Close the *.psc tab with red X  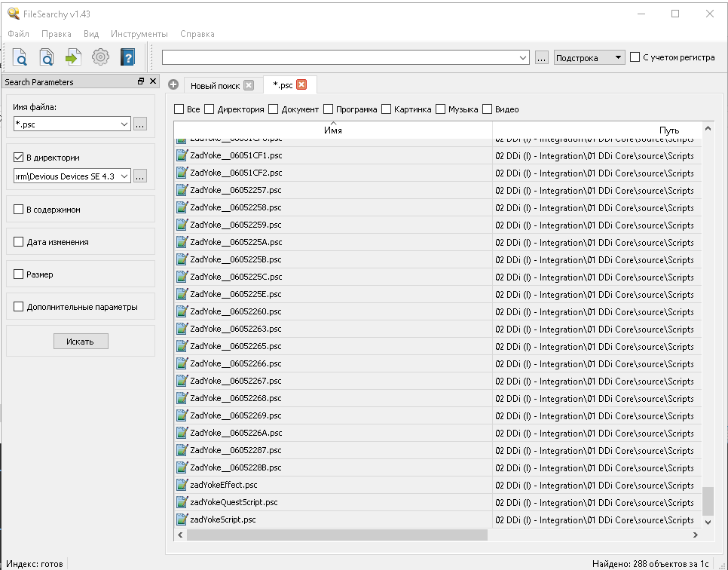coord(301,84)
